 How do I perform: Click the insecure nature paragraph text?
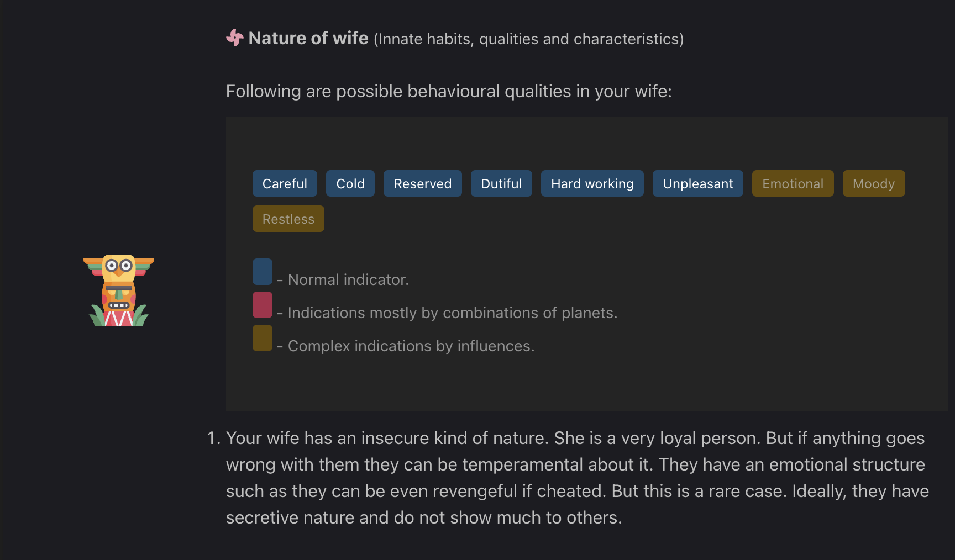(575, 478)
